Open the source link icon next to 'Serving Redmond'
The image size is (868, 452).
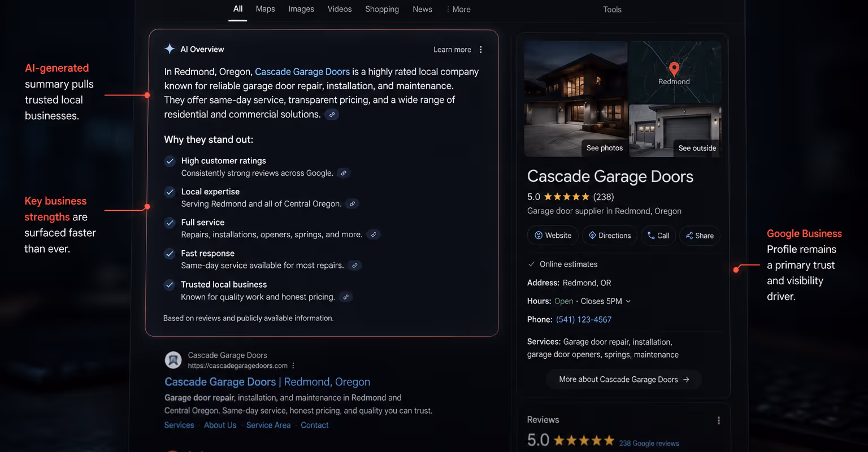352,204
